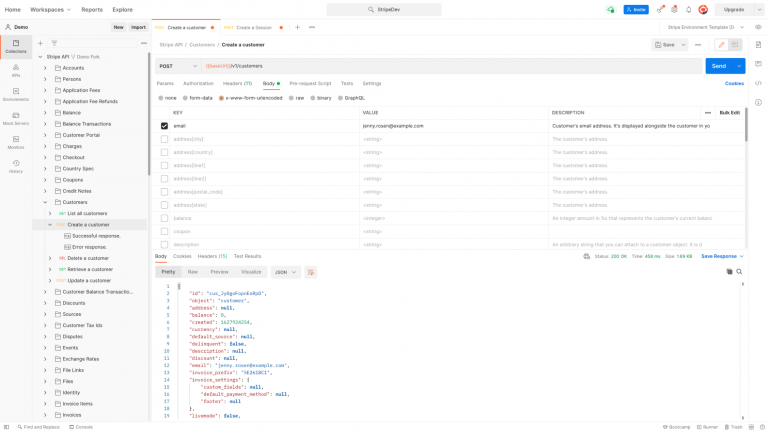Expand the Delete a customer request
Image resolution: width=768 pixels, height=432 pixels.
(x=50, y=258)
